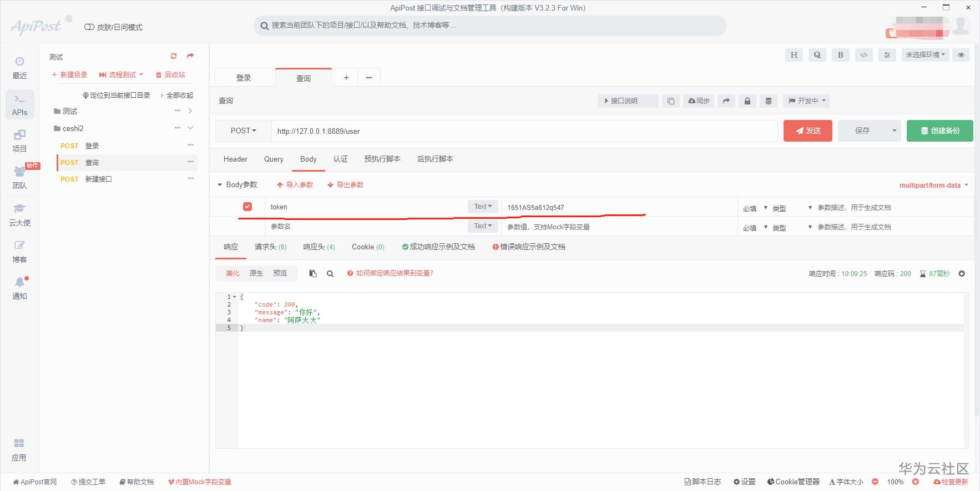Open the 保存 save options dropdown arrow
Viewport: 980px width, 491px height.
[894, 131]
